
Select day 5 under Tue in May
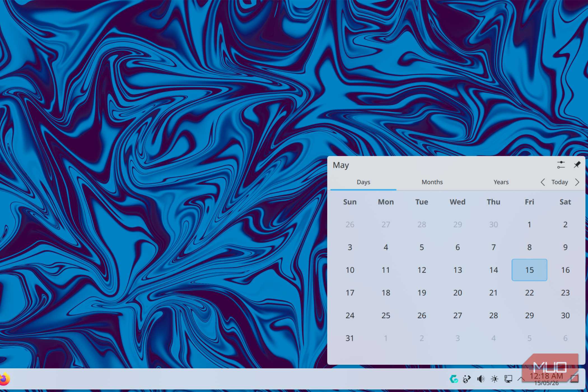coord(422,247)
